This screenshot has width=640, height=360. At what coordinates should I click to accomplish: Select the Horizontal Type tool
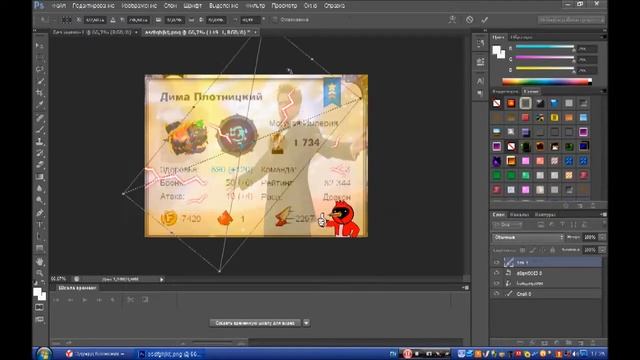40,224
